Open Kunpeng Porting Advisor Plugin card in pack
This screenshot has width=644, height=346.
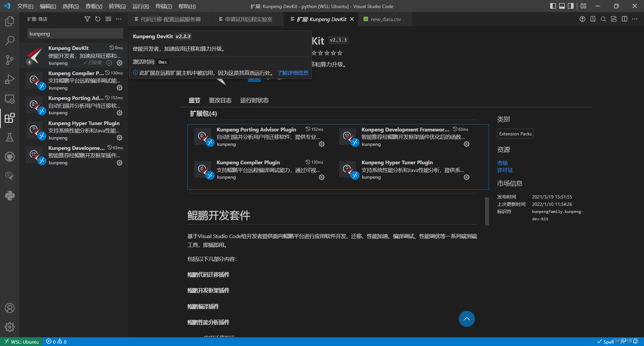[x=260, y=137]
